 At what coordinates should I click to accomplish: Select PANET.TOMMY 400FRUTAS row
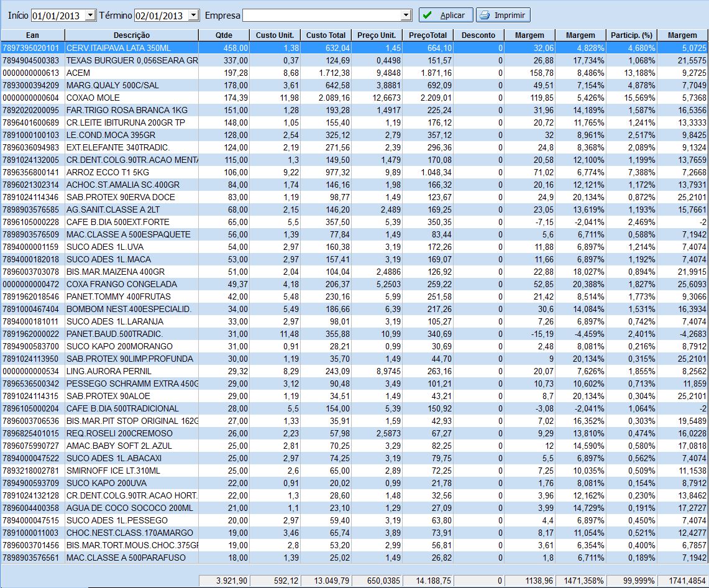(x=354, y=296)
